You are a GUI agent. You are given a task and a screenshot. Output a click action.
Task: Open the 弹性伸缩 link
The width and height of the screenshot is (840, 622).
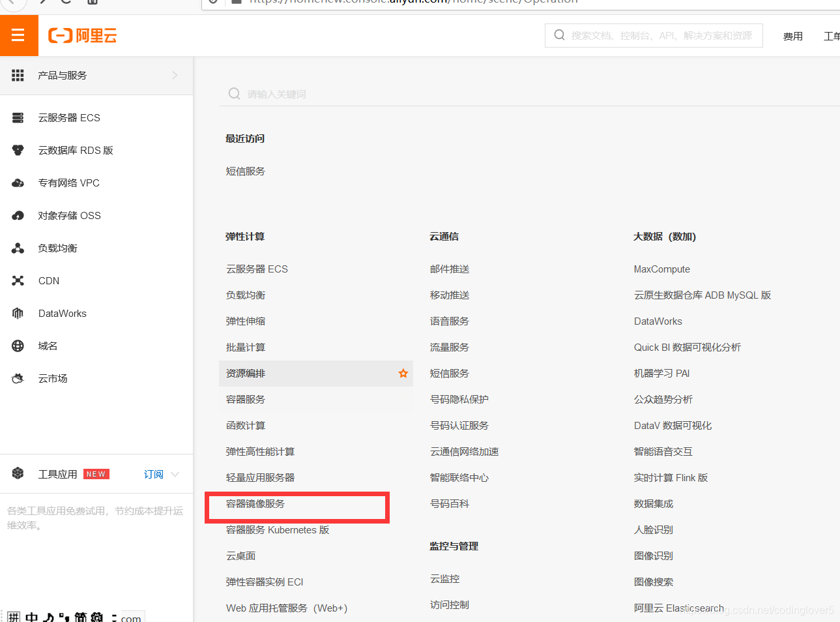[246, 321]
